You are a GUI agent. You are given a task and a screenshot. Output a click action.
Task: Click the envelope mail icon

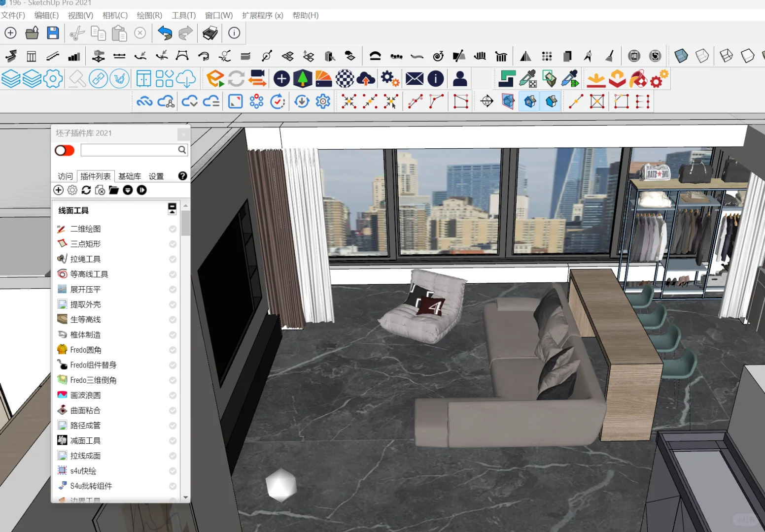pyautogui.click(x=415, y=79)
